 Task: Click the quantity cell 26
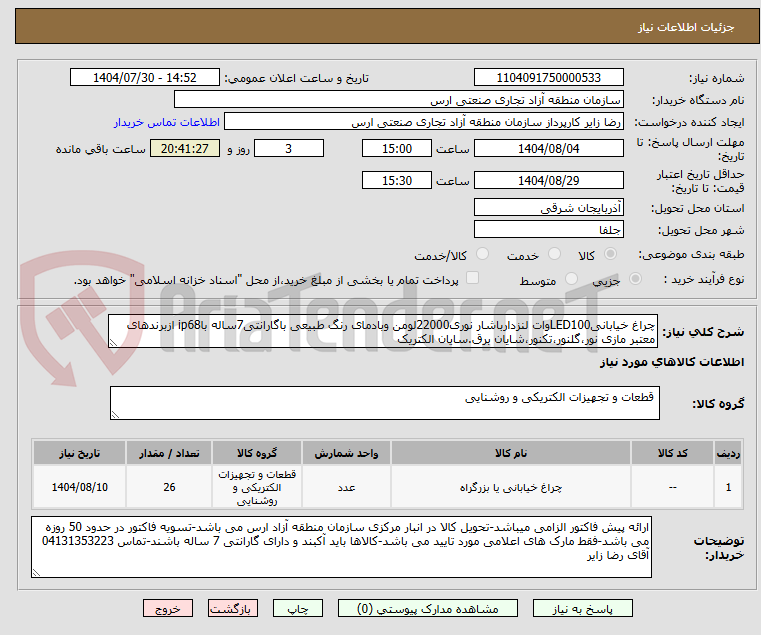(169, 487)
